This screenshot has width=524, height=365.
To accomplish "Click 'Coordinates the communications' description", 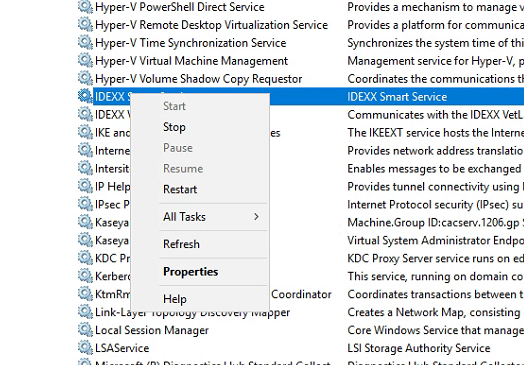I will (x=435, y=79).
